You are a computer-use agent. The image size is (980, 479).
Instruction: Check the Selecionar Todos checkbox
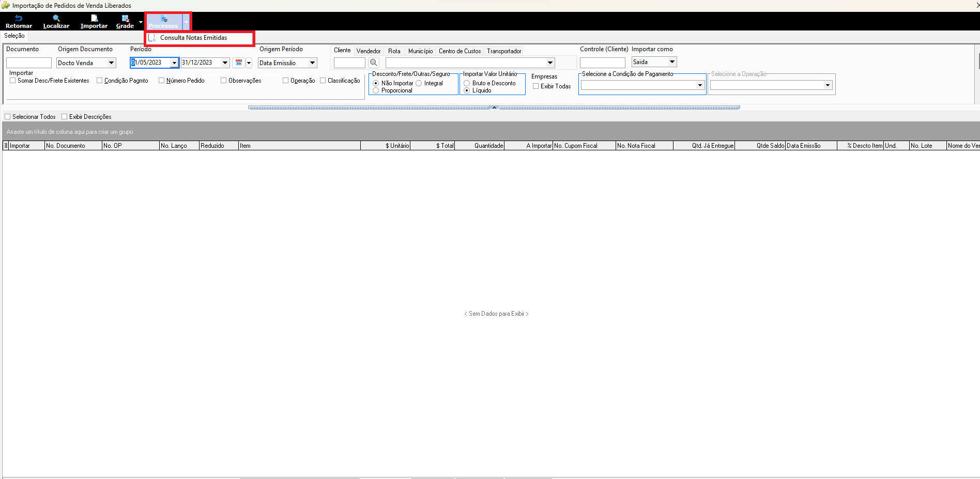pos(7,117)
